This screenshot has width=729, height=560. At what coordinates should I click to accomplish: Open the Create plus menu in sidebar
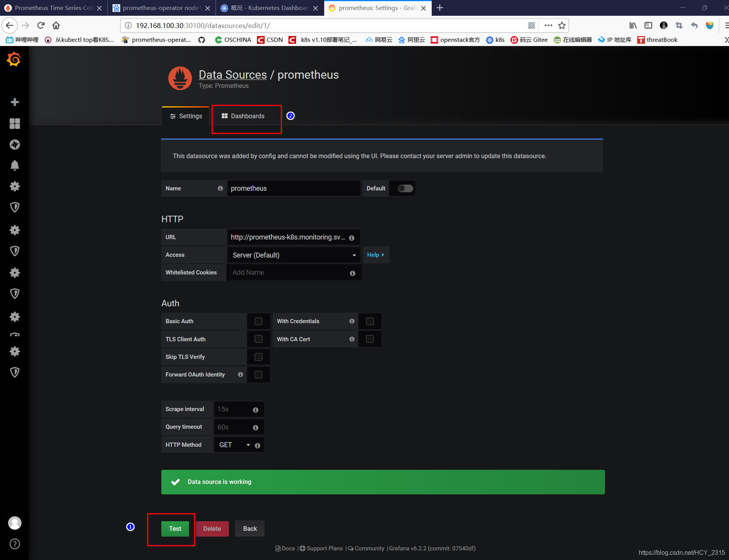click(15, 102)
